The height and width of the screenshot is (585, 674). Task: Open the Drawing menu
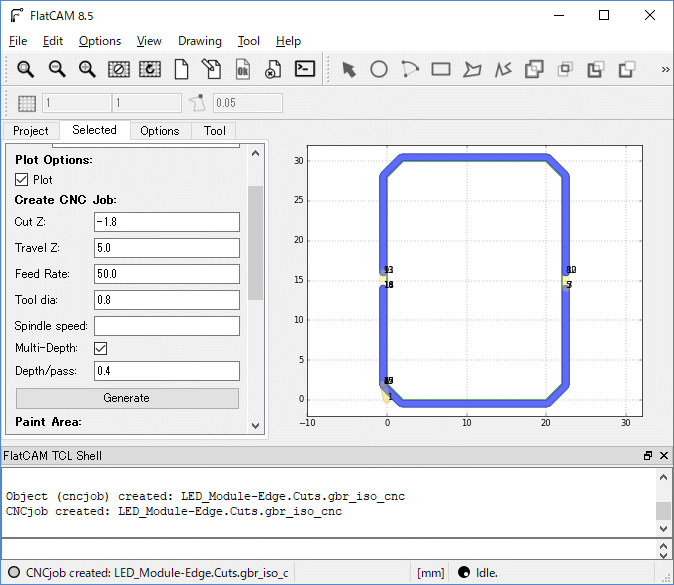point(199,41)
